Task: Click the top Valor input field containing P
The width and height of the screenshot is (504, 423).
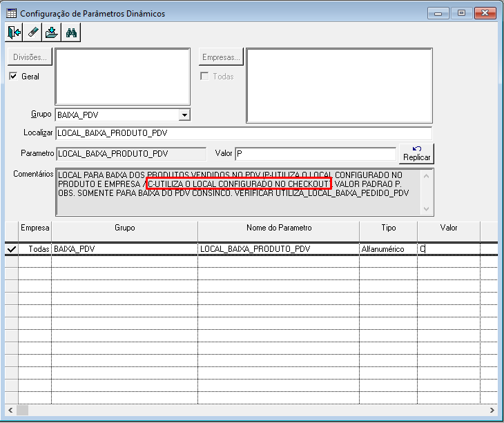Action: pos(316,153)
